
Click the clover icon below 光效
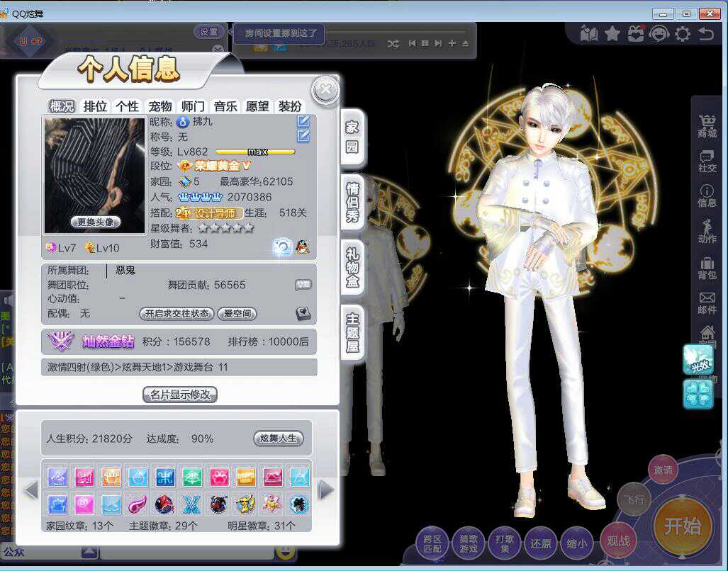coord(698,394)
